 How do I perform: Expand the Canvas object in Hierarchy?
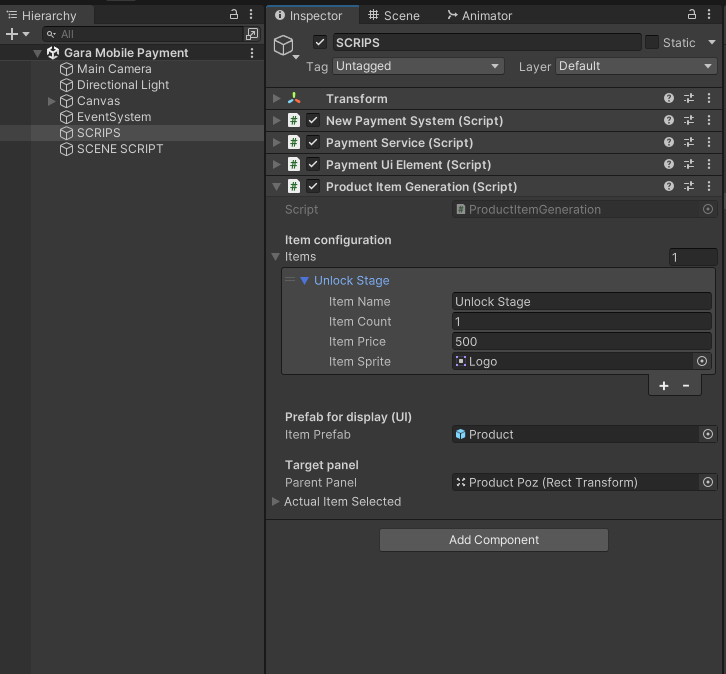click(x=52, y=101)
